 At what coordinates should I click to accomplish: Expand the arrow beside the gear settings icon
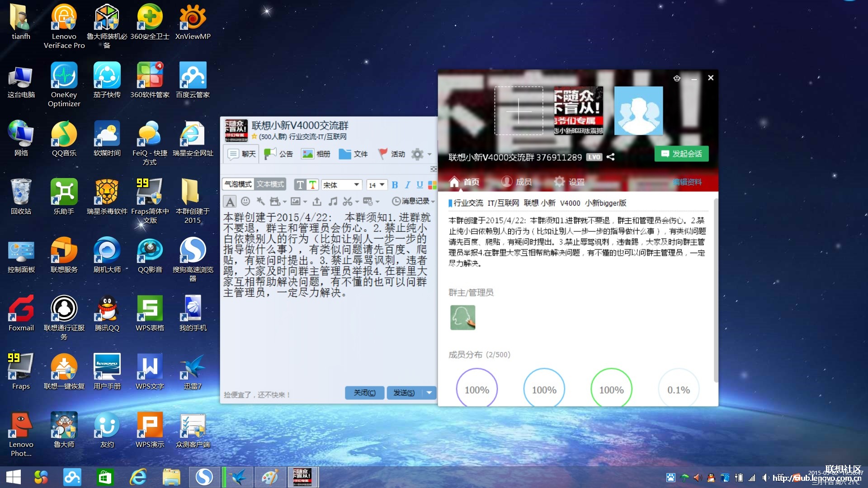click(429, 154)
